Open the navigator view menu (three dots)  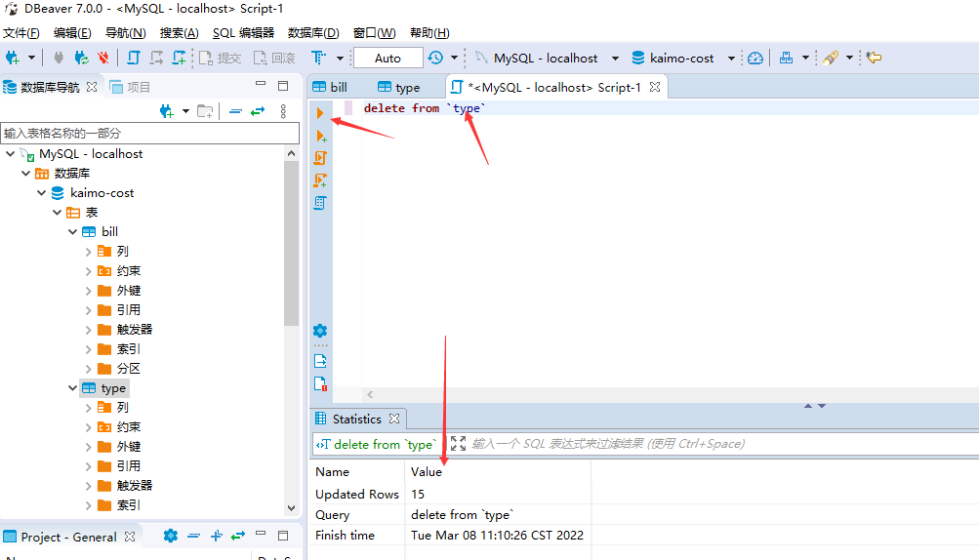(283, 112)
